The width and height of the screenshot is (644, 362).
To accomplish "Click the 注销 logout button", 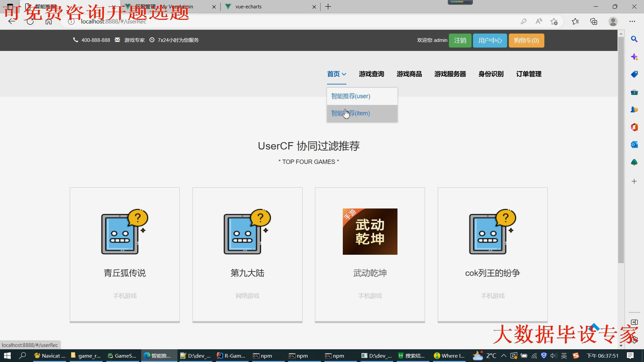I will click(460, 41).
